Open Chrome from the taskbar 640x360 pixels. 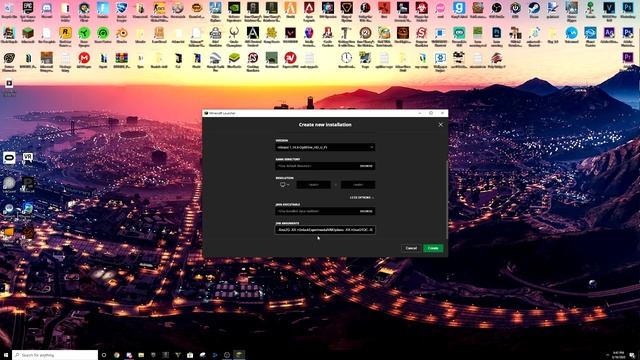click(x=116, y=355)
